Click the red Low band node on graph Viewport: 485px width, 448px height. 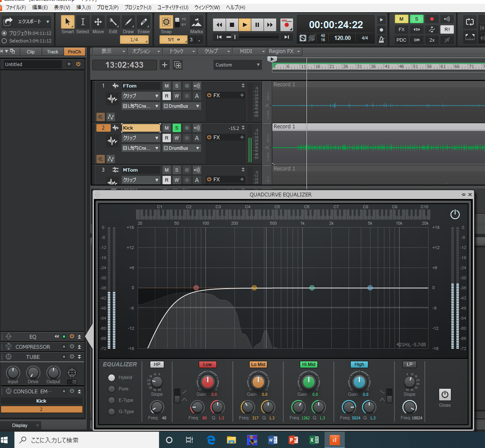click(196, 288)
